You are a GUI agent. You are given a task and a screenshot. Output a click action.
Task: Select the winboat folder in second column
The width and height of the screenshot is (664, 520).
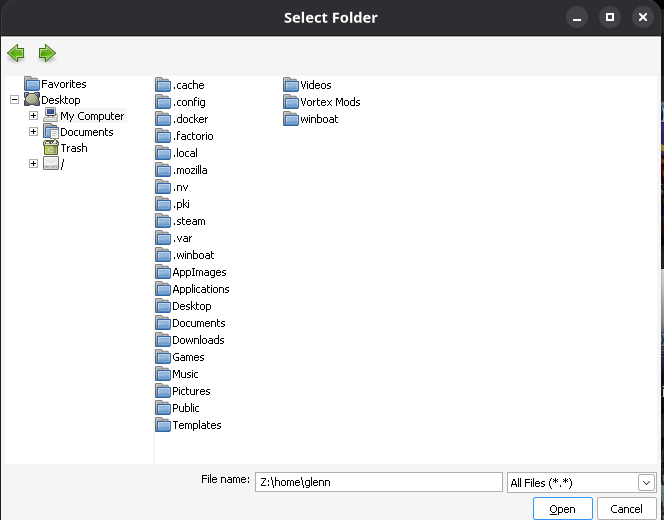[318, 119]
